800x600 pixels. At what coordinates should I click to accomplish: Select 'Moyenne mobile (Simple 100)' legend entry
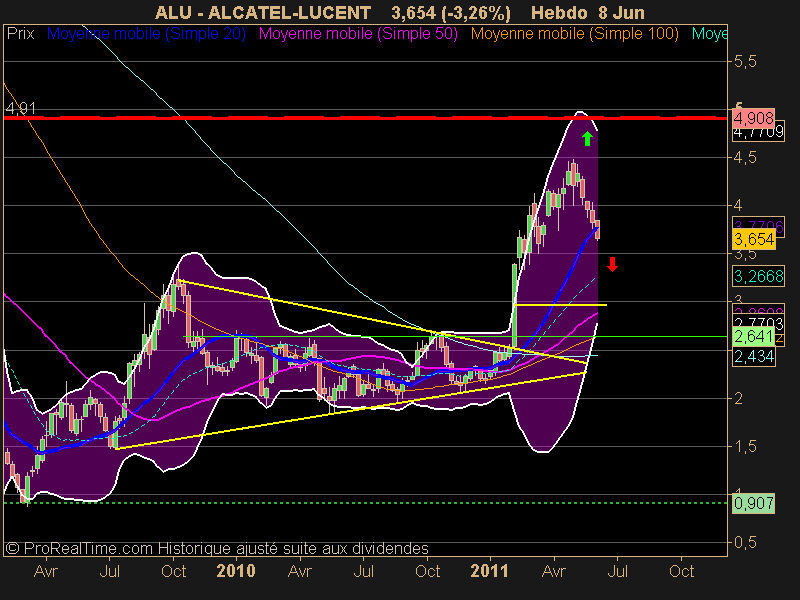pos(574,34)
